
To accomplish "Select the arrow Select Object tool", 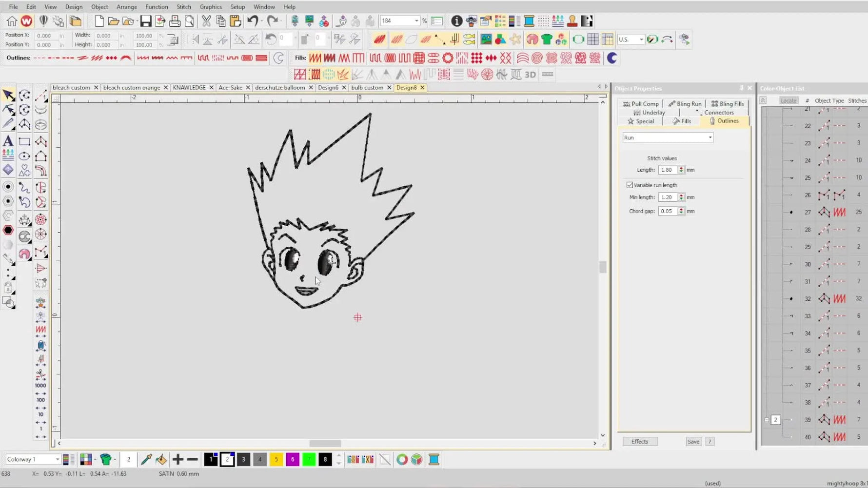I will pos(8,95).
